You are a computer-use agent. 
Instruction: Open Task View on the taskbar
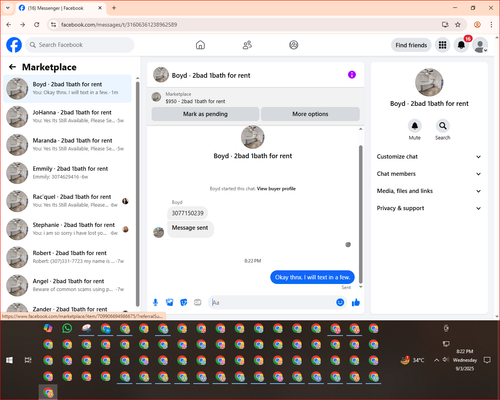[28, 360]
